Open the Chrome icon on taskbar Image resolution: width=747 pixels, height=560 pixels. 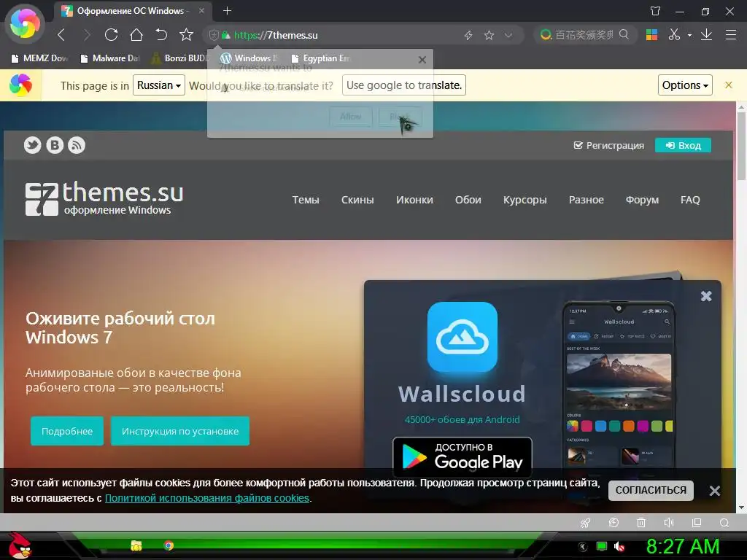click(x=169, y=545)
